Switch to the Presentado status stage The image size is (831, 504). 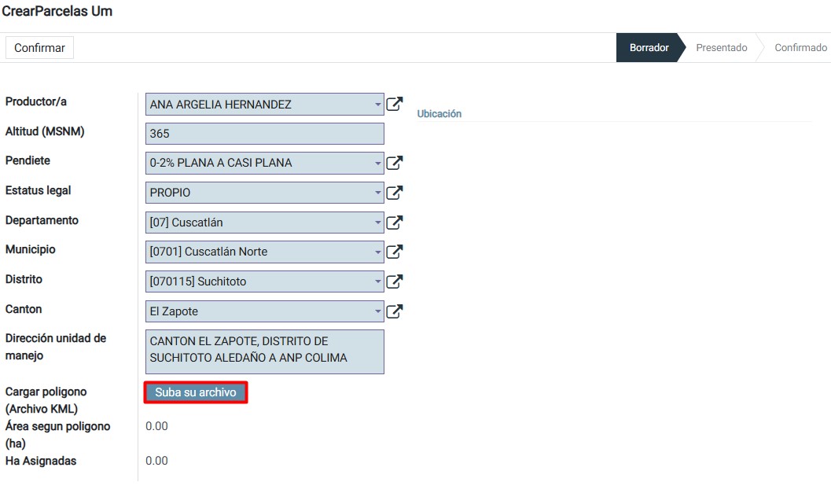click(x=721, y=48)
